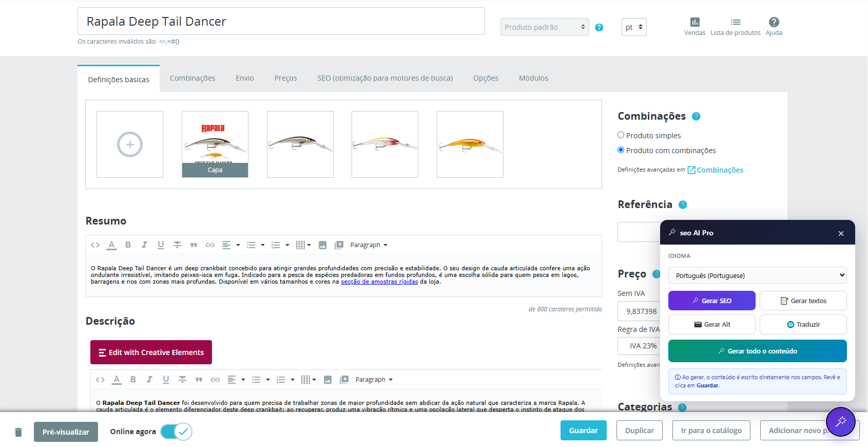This screenshot has width=868, height=447.
Task: Toggle source code view in Resumo editor
Action: click(95, 245)
